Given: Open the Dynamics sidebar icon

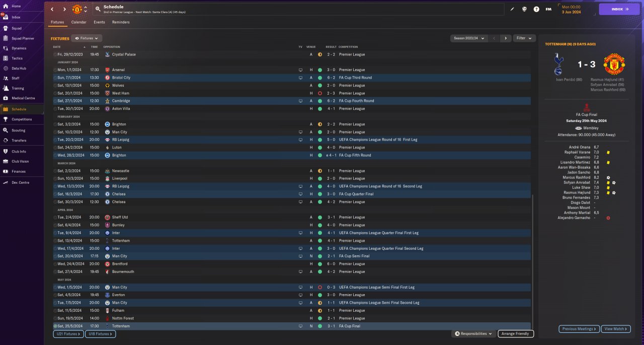Looking at the screenshot, I should (6, 48).
